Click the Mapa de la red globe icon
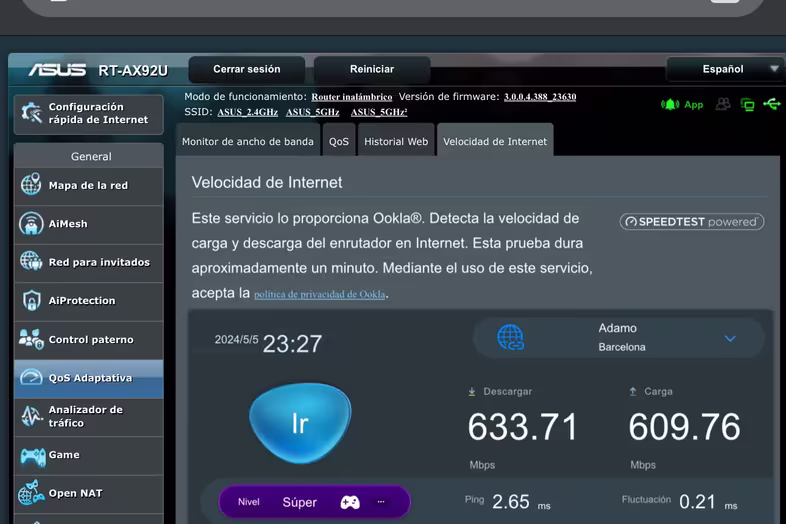 [31, 185]
